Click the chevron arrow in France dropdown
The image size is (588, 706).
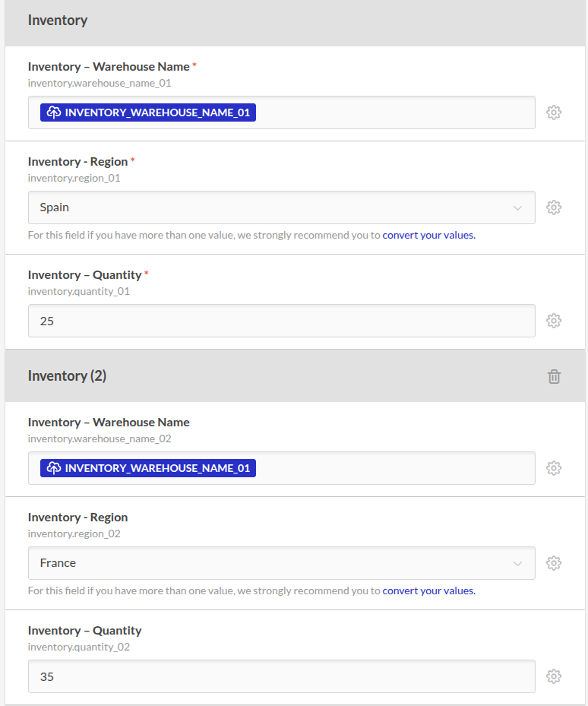pos(518,564)
